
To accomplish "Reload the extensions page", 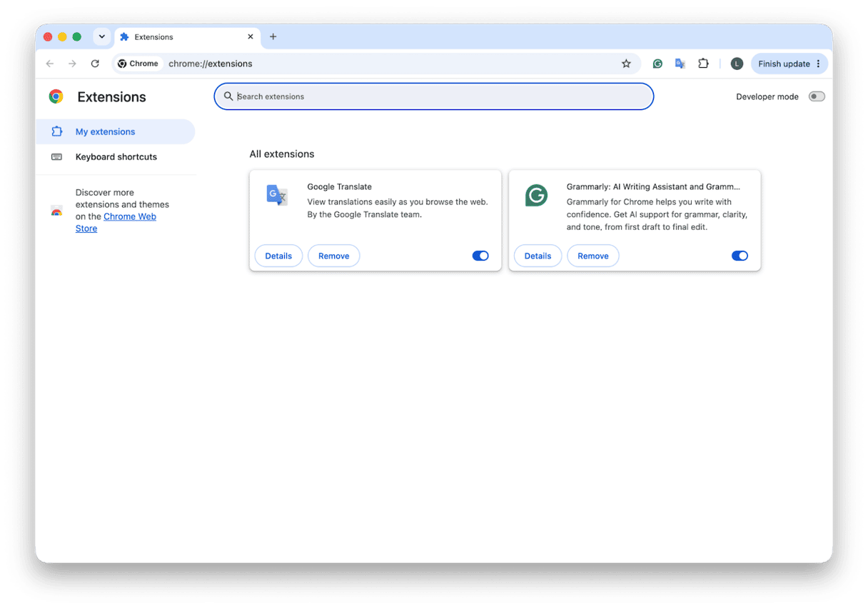I will (95, 64).
